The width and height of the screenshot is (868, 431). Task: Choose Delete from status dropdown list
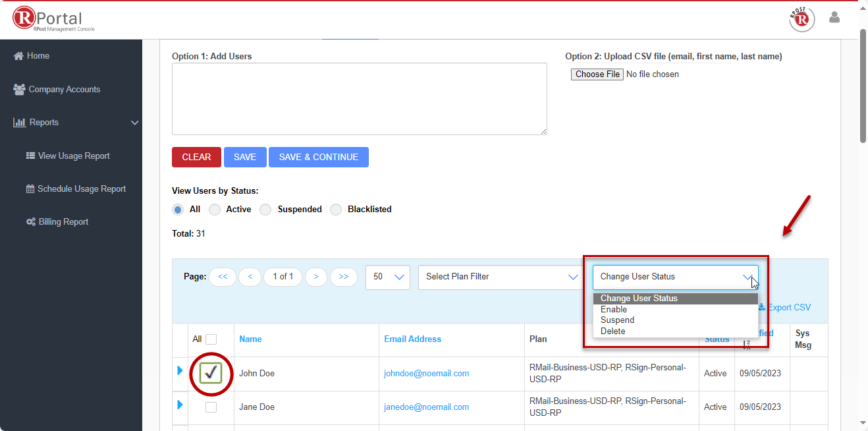612,331
